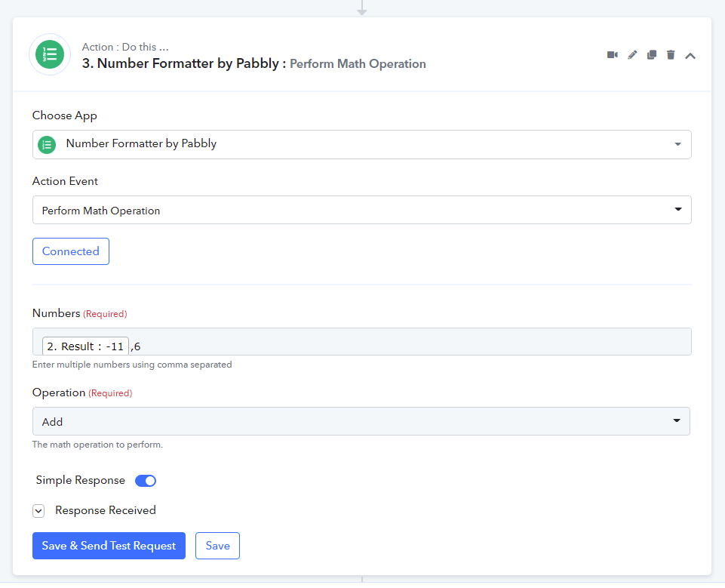
Task: Duplicate step with the copy icon
Action: (x=652, y=55)
